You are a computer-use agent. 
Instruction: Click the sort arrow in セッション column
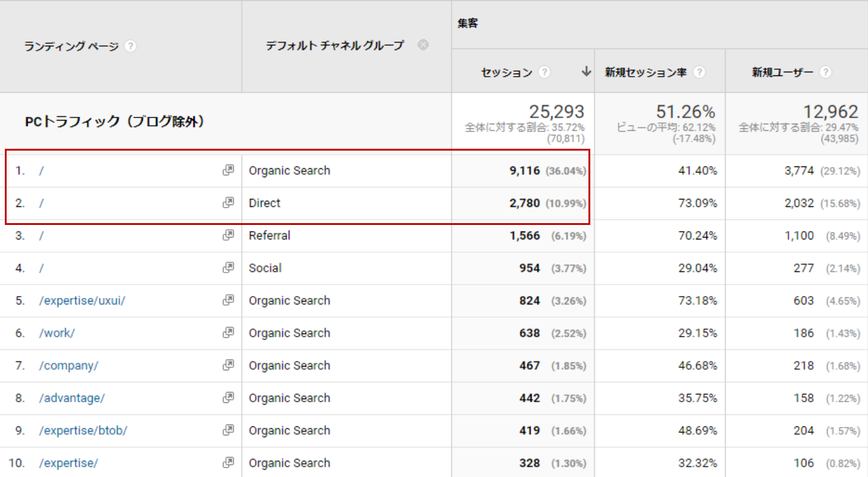(x=586, y=72)
